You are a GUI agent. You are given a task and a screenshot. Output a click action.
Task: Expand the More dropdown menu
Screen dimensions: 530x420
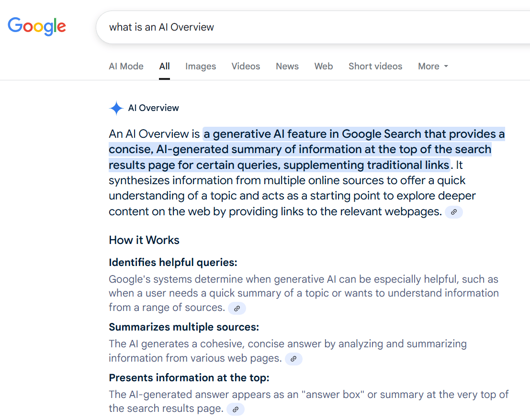click(x=433, y=66)
